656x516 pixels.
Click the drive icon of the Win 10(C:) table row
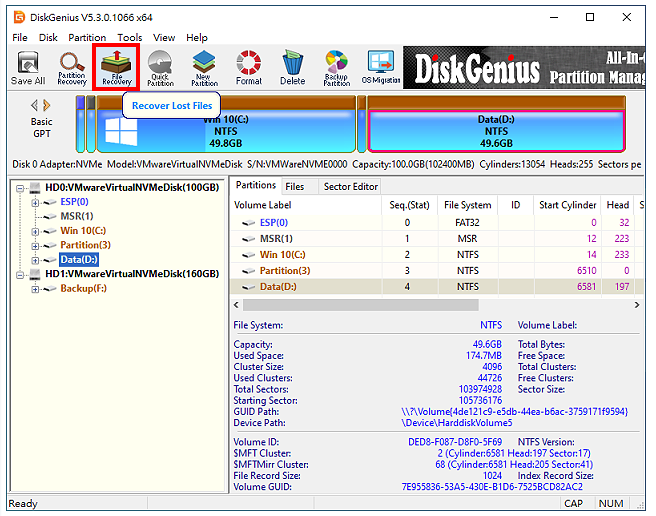pos(249,255)
